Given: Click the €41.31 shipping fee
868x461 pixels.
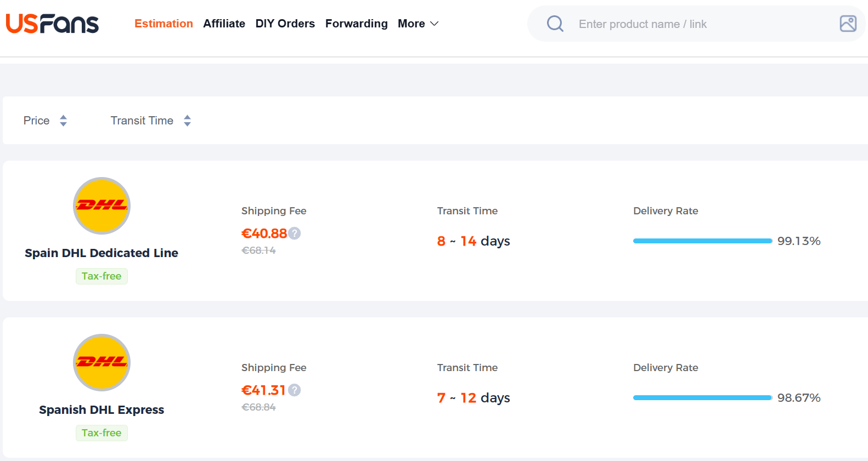Looking at the screenshot, I should point(263,390).
